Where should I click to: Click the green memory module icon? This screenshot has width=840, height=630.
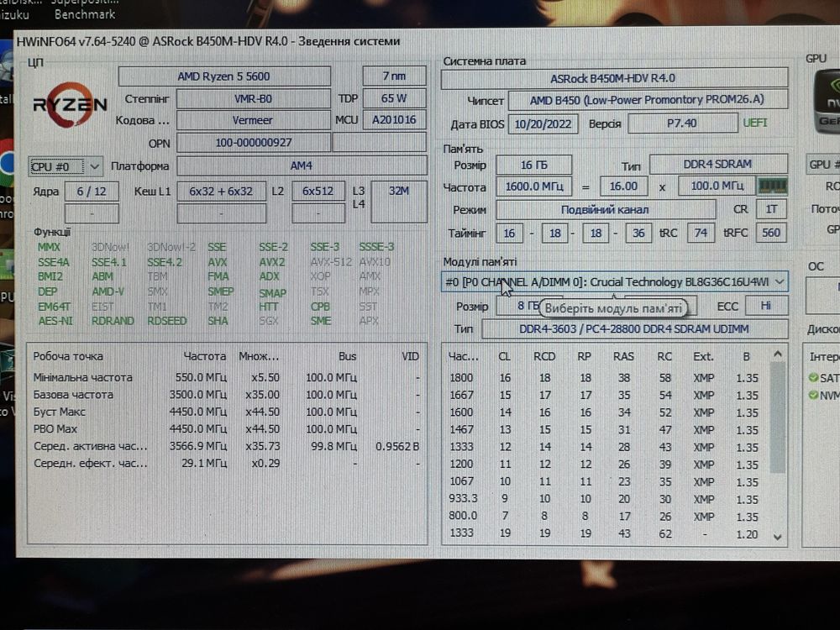pyautogui.click(x=772, y=186)
